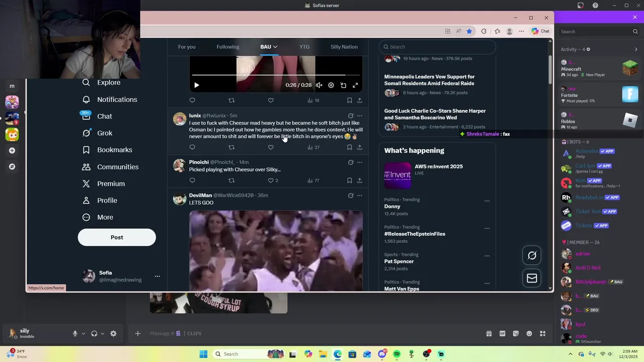Open Notifications in X sidebar
This screenshot has width=644, height=362.
(110, 100)
